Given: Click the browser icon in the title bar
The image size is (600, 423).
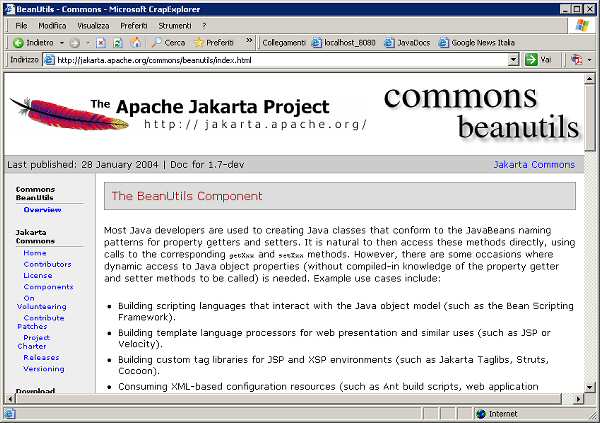Looking at the screenshot, I should [x=10, y=9].
